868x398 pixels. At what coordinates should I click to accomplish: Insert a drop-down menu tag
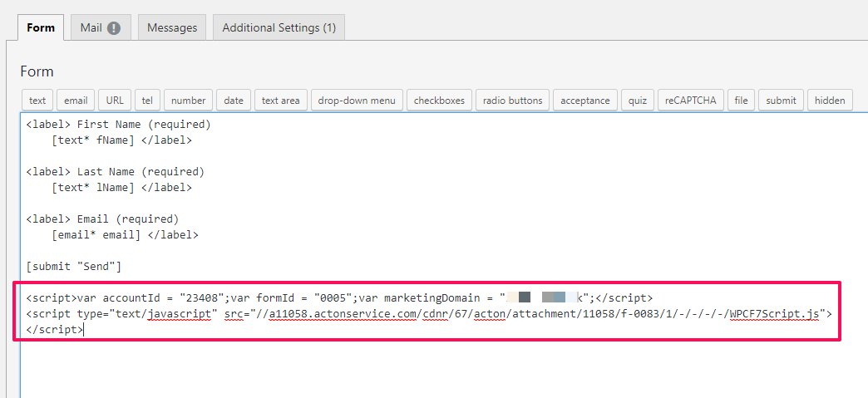coord(357,101)
